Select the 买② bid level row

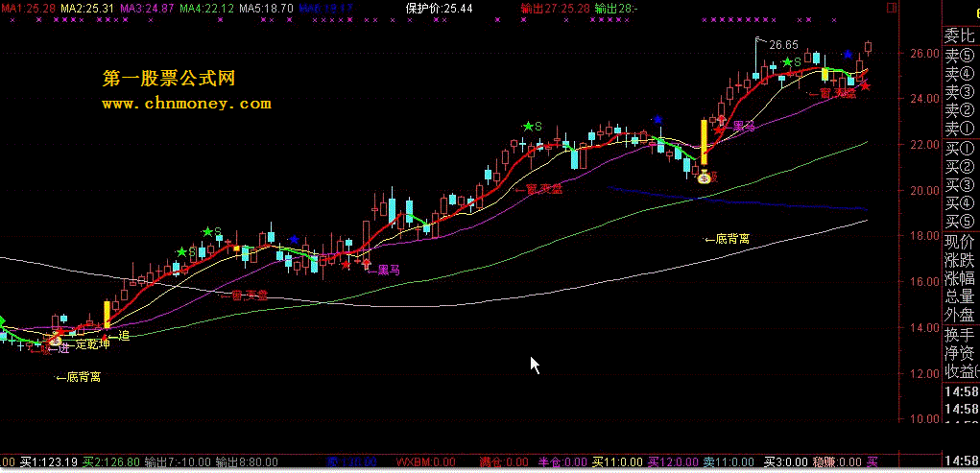pos(960,166)
